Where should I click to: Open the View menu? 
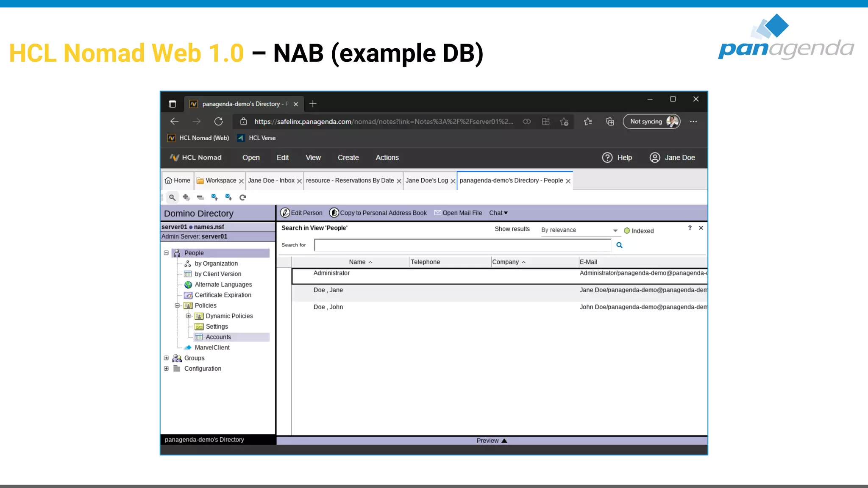313,158
